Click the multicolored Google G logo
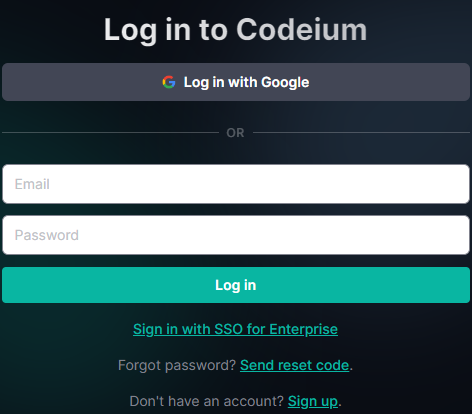Viewport: 472px width, 414px height. (x=169, y=82)
